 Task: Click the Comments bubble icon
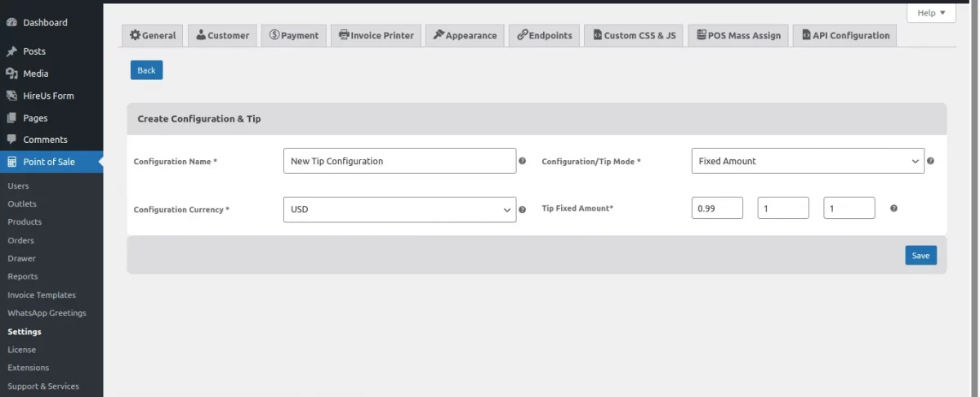click(11, 140)
